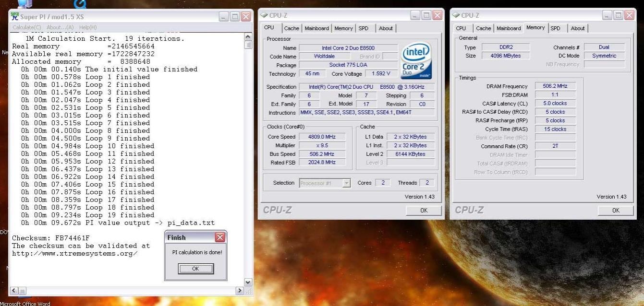Click the Checksum: FB74461F line
This screenshot has height=306, width=644.
tap(51, 238)
